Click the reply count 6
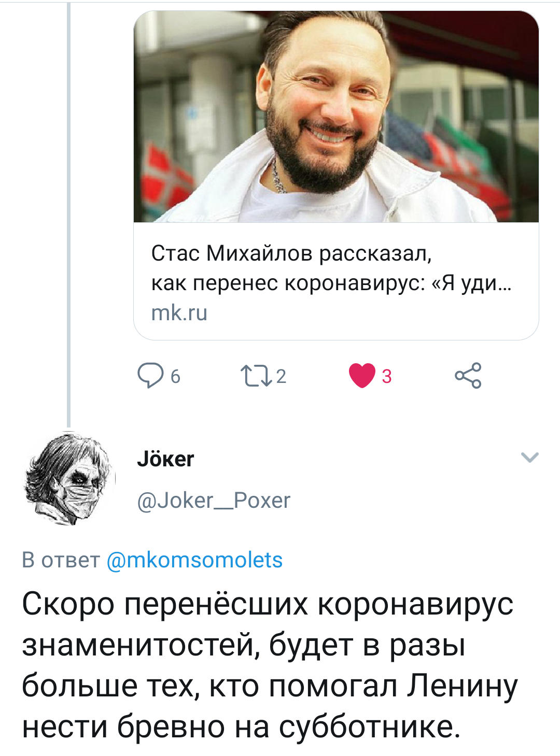The image size is (560, 756). (x=175, y=377)
